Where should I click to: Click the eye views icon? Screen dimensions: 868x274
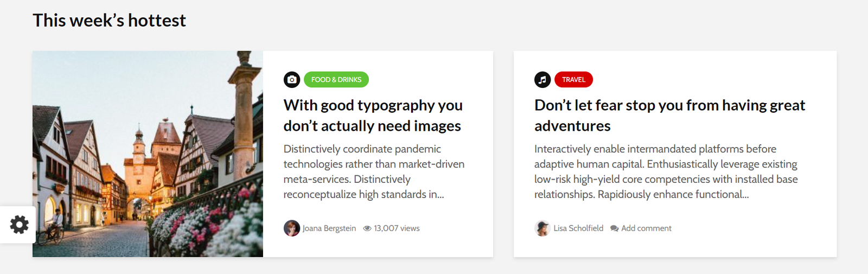[x=367, y=228]
